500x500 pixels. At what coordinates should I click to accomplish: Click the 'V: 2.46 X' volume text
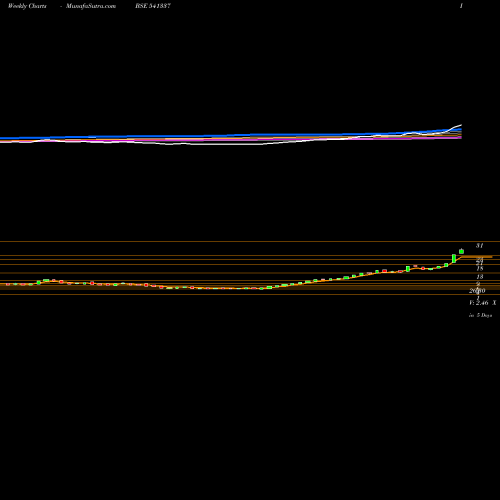tap(483, 303)
